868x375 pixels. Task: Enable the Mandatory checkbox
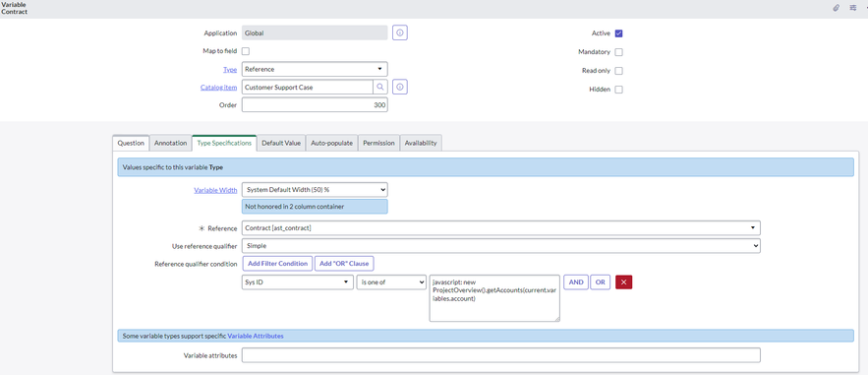(x=619, y=52)
